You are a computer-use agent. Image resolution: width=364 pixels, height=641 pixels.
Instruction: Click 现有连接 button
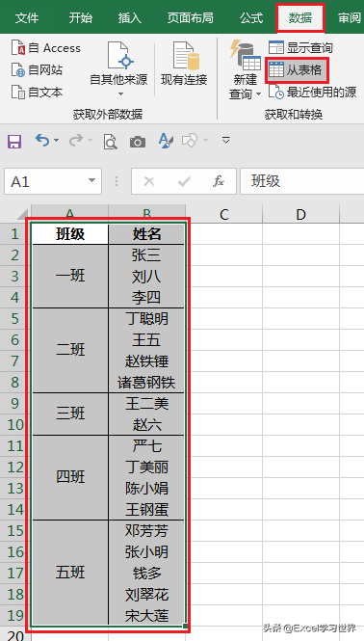(184, 64)
